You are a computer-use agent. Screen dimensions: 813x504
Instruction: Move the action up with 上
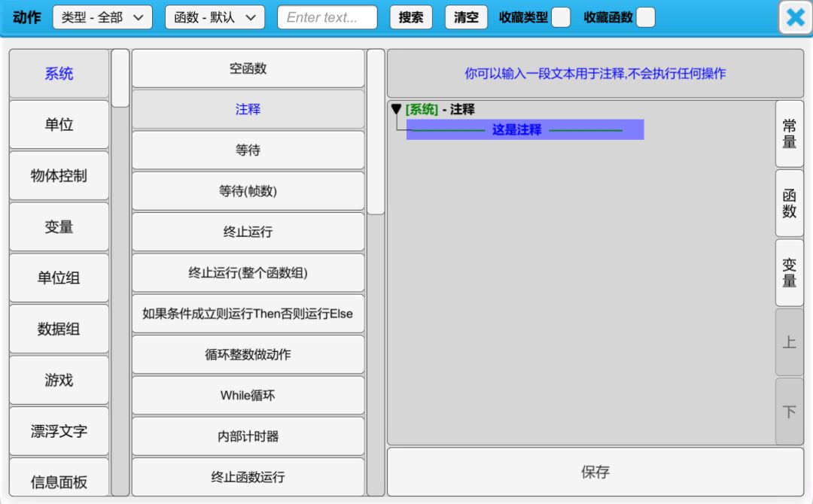click(789, 342)
